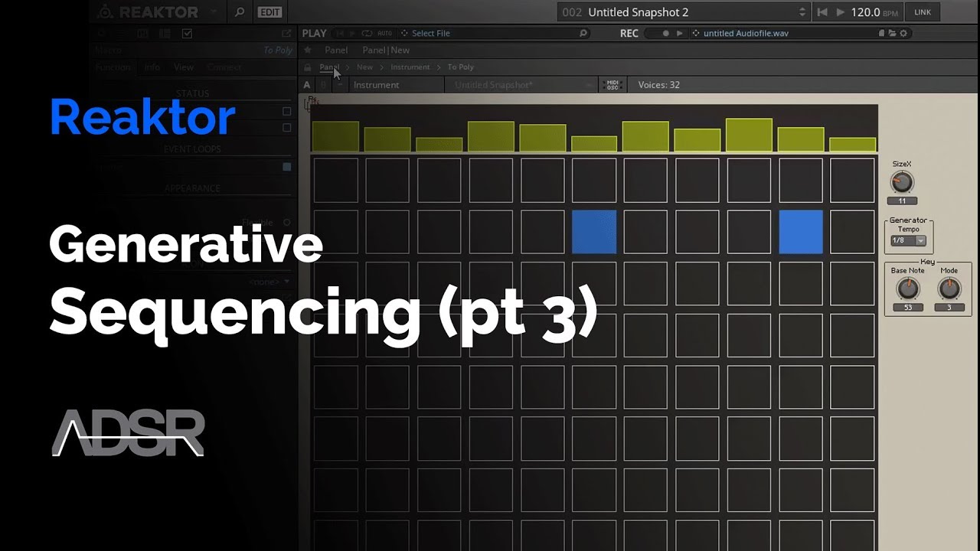Viewport: 980px width, 551px height.
Task: Open the <none> dropdown in properties
Action: [269, 282]
